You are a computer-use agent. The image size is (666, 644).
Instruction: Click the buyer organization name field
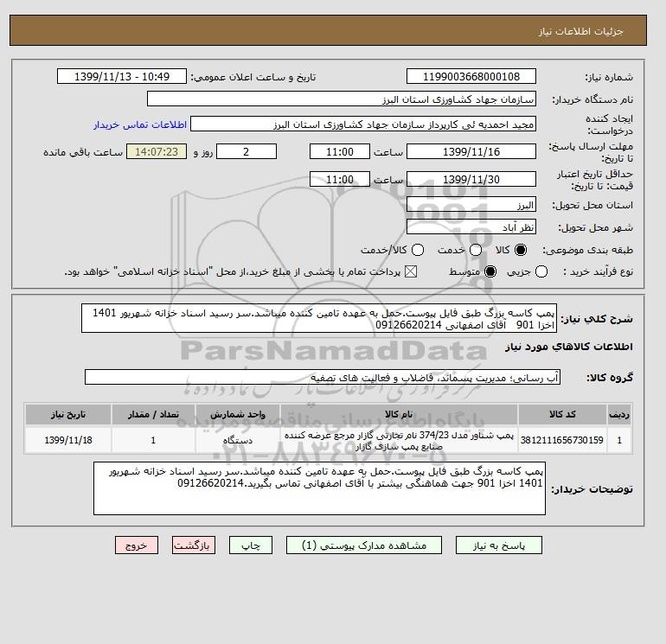(x=342, y=99)
